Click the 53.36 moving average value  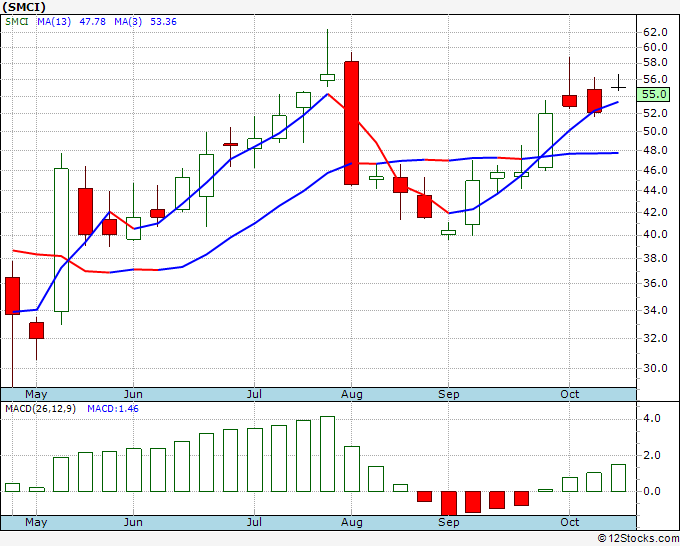click(x=163, y=22)
